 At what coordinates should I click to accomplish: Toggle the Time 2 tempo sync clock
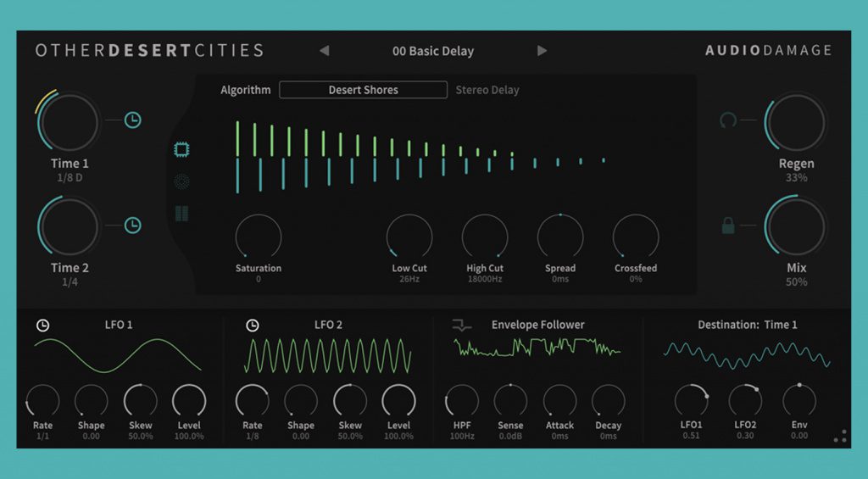tap(132, 226)
